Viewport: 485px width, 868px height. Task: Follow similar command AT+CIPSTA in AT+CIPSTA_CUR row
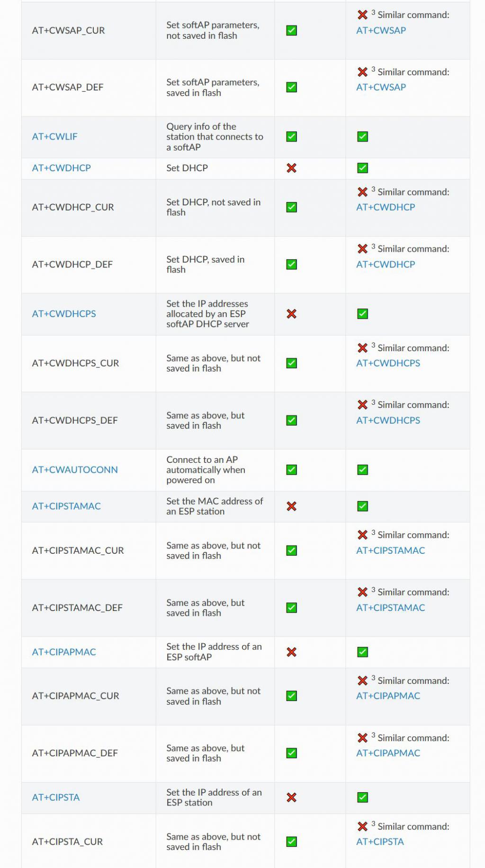point(380,842)
